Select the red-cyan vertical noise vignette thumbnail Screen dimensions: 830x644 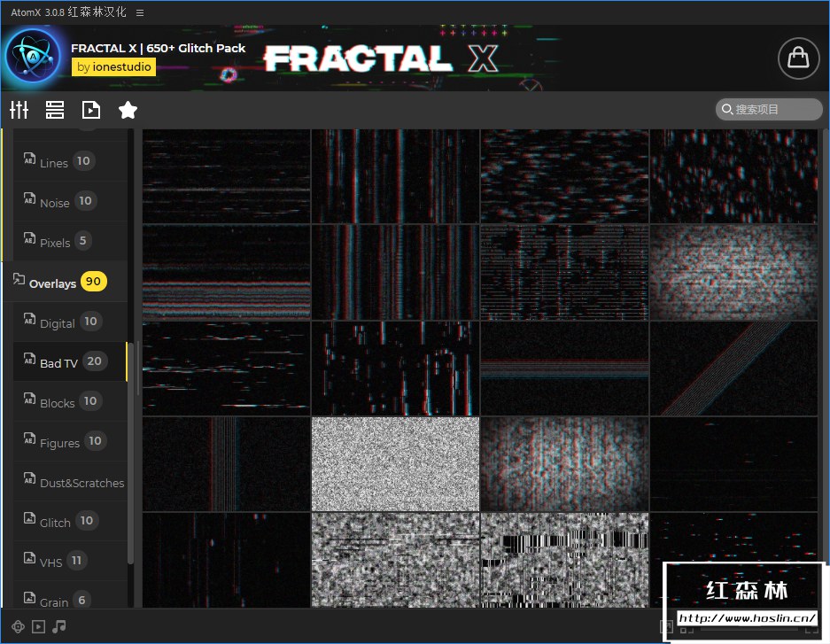564,464
